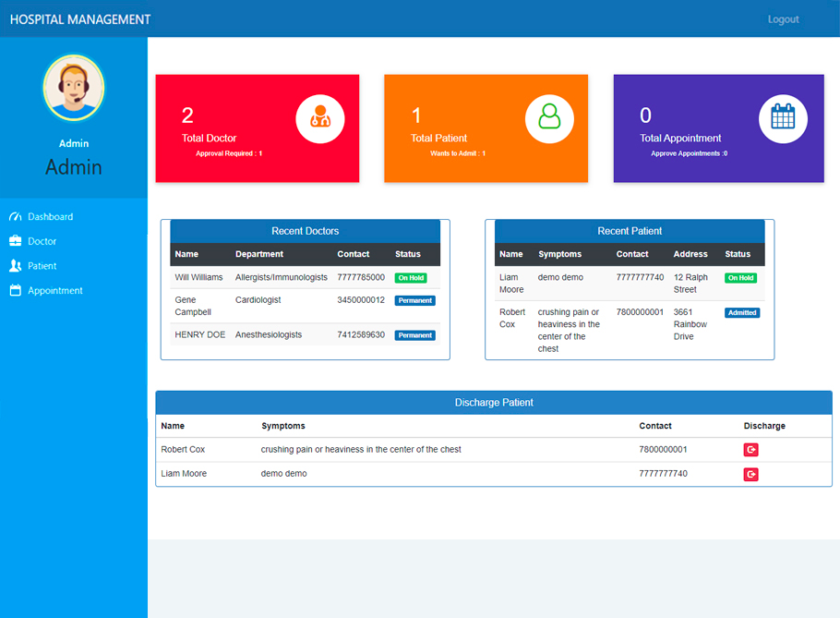Select Gene Campbell in Recent Doctors
This screenshot has width=840, height=618.
[x=193, y=306]
